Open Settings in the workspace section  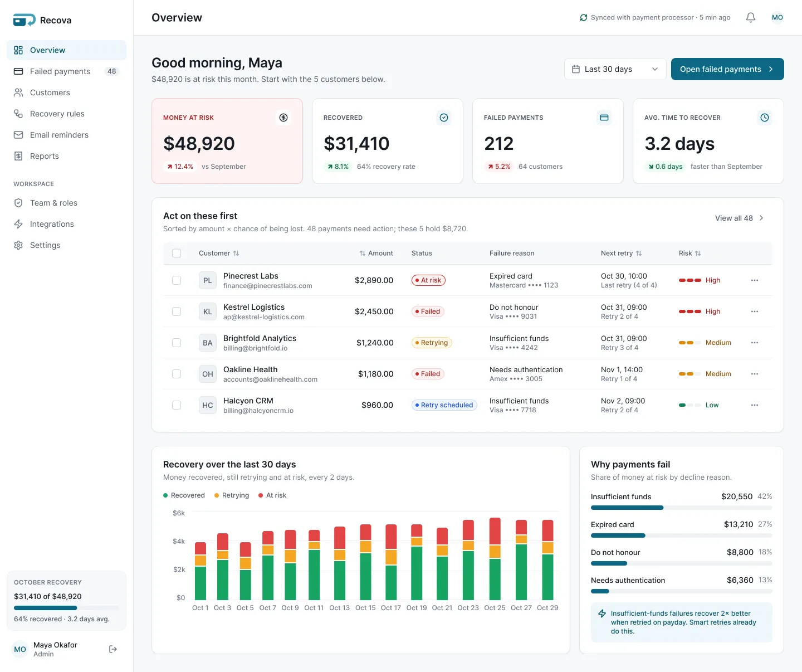click(x=66, y=245)
